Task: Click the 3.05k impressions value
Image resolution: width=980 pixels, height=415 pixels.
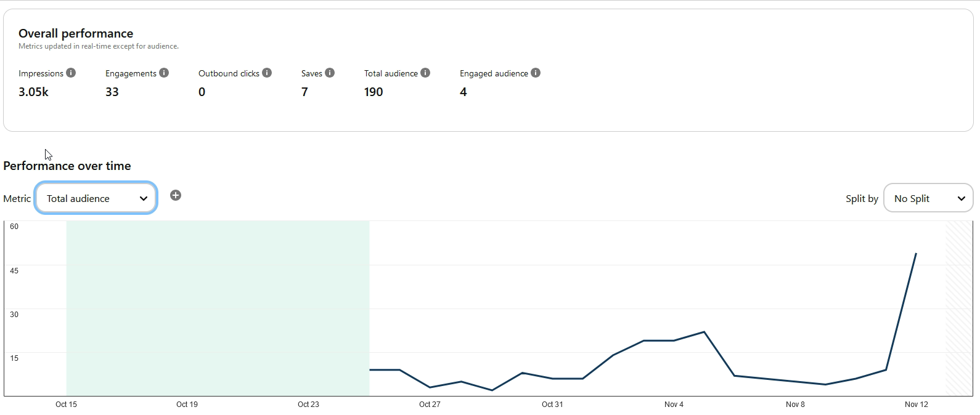Action: pyautogui.click(x=33, y=92)
